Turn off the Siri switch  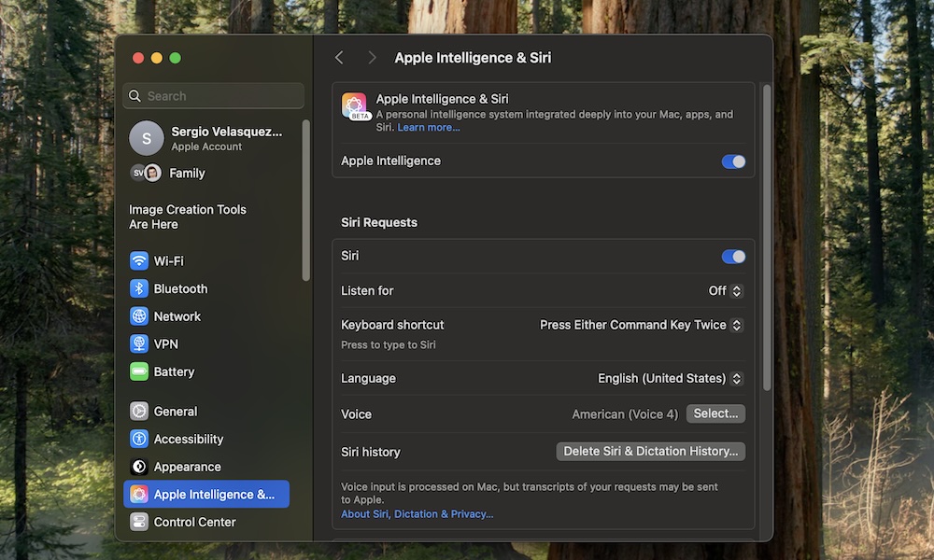(x=733, y=256)
